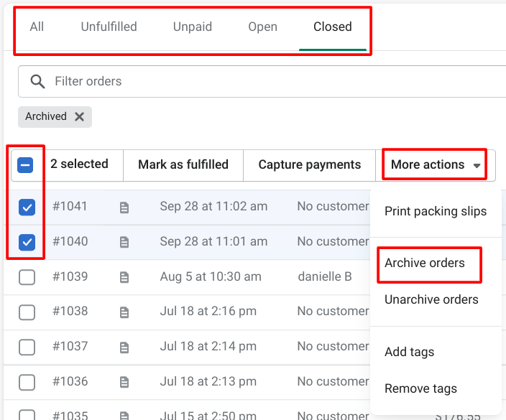Click Capture payments button
506x420 pixels.
pos(310,164)
